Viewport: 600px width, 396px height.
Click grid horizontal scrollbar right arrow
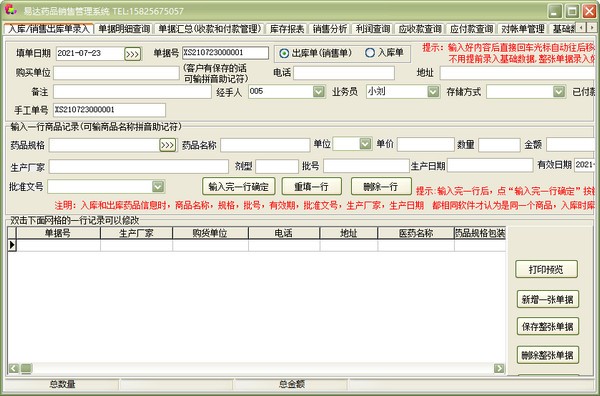[499, 368]
